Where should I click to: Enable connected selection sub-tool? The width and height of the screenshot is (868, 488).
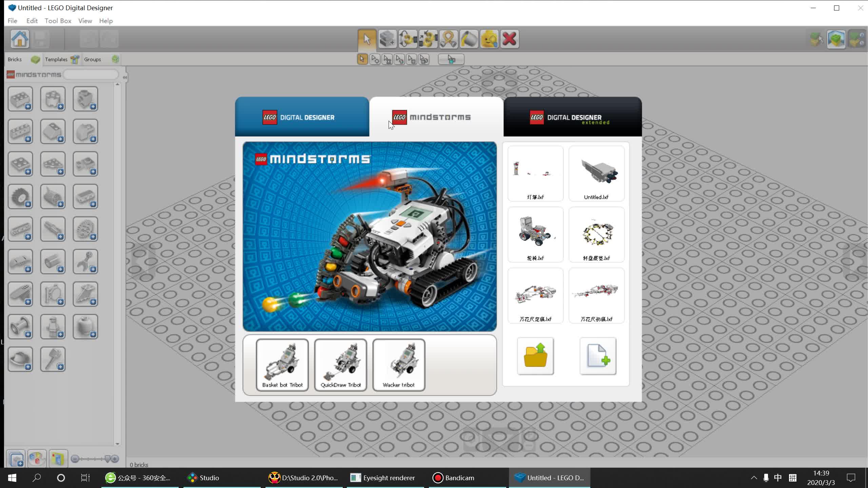coord(387,59)
